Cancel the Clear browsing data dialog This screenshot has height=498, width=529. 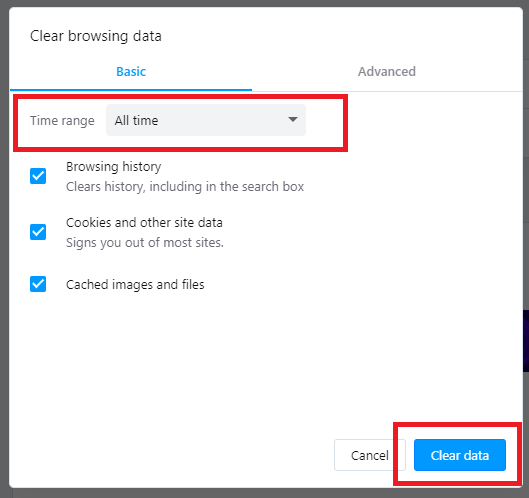[369, 455]
